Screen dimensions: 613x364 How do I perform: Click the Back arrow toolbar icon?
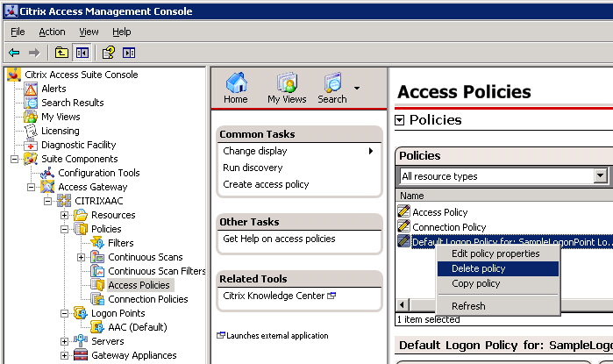[14, 53]
